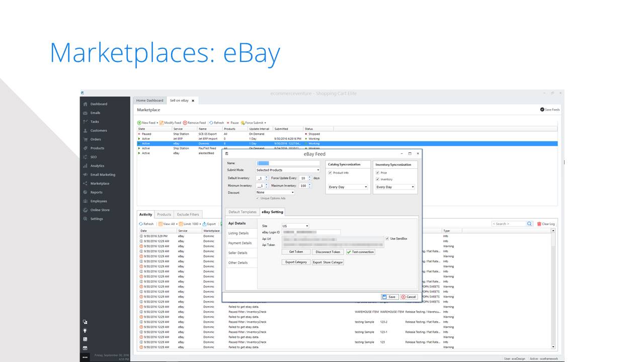644x362 pixels.
Task: Open Email Marketing megaphone icon
Action: click(x=85, y=174)
